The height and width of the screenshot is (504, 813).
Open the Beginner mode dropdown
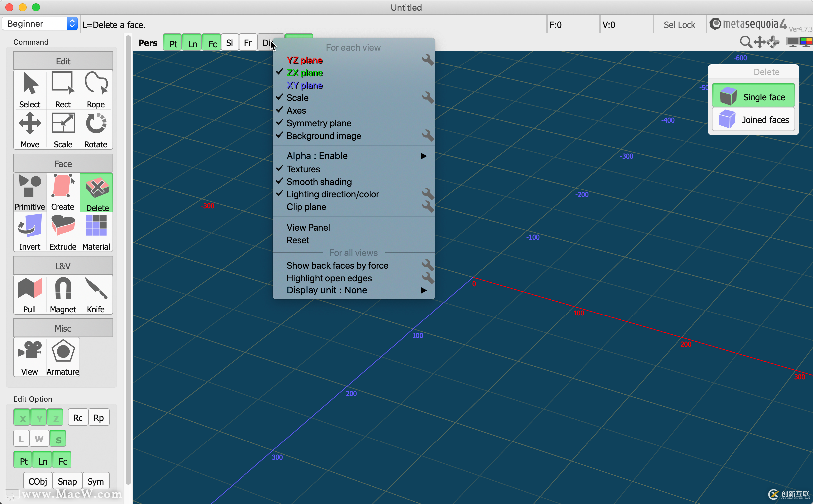[x=40, y=24]
